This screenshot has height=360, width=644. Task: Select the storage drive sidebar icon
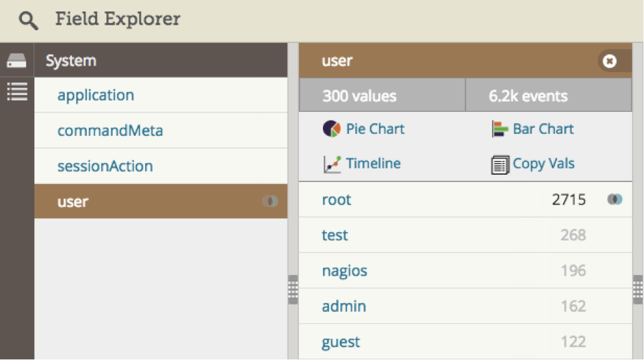16,61
